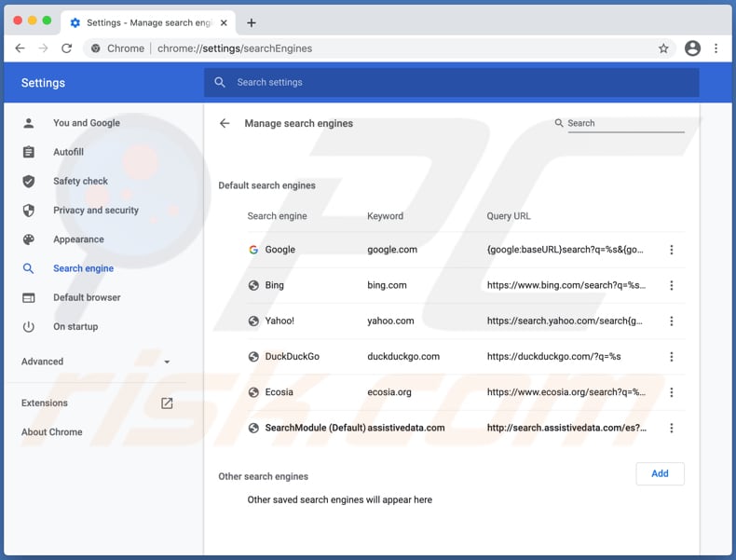736x560 pixels.
Task: Click the 'yahoo.com' keyword text
Action: (x=390, y=321)
